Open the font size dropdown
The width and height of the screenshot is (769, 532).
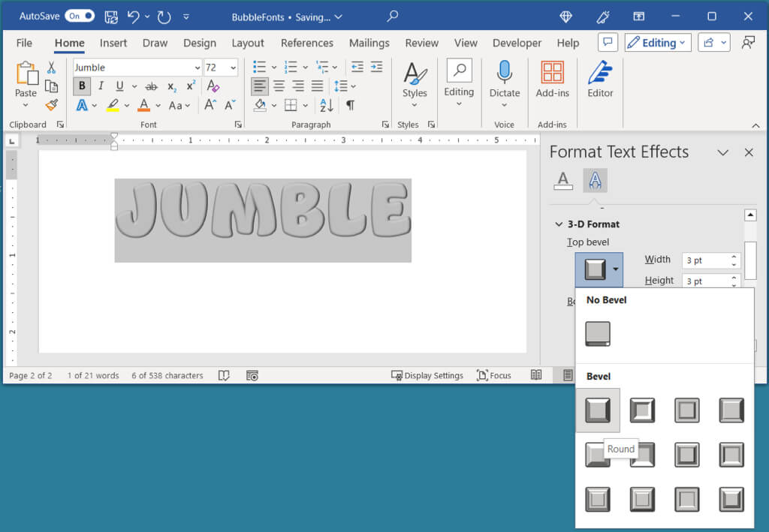point(233,68)
